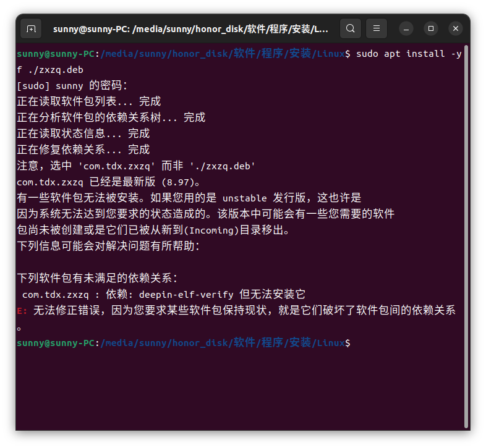Click the 'sudo apt install -y' command text
Viewport: 486px width, 448px height.
pos(409,54)
